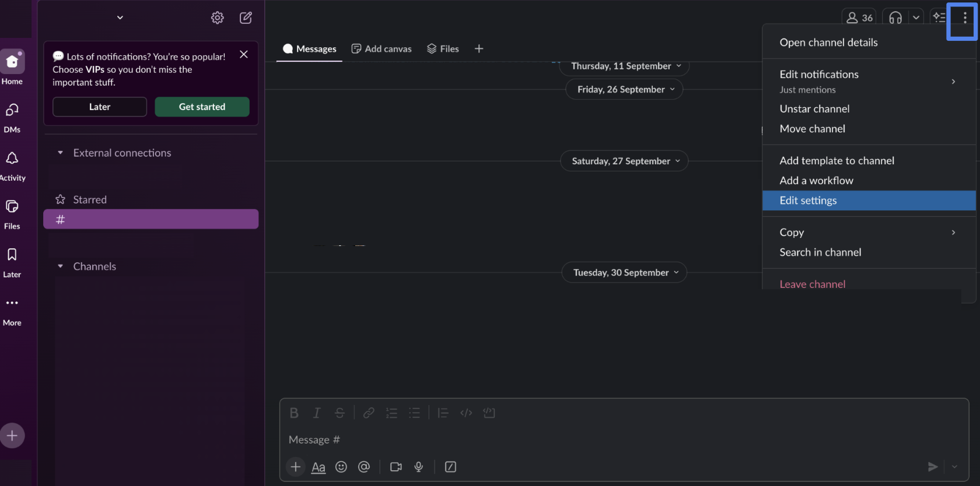
Task: Insert a link with the link icon
Action: pos(369,413)
